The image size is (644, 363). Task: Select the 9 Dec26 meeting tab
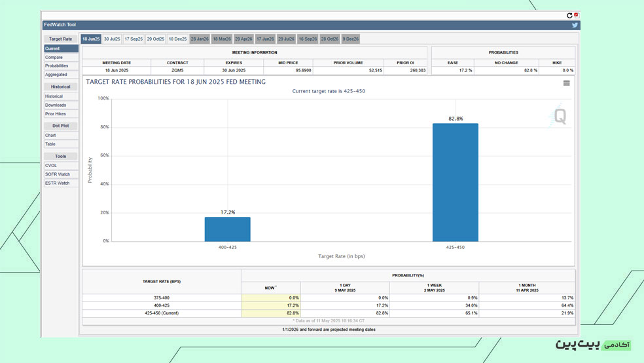pyautogui.click(x=350, y=39)
